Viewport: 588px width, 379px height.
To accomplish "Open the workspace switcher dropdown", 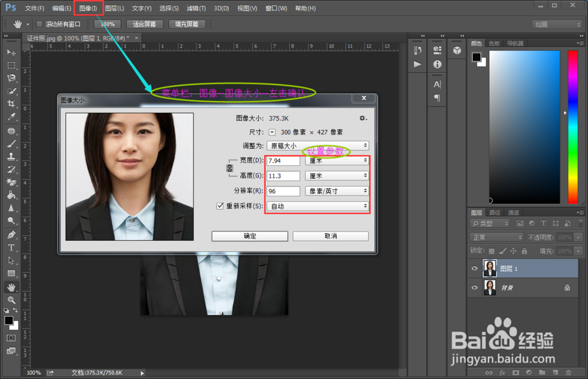I will tap(556, 24).
